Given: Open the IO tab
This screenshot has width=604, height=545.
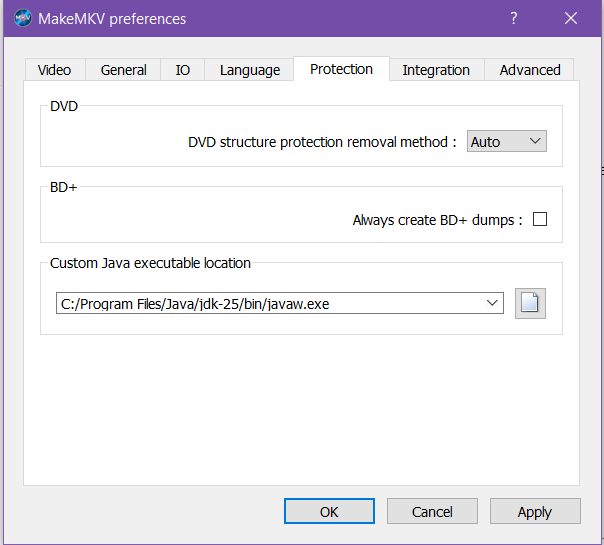Looking at the screenshot, I should (x=183, y=70).
